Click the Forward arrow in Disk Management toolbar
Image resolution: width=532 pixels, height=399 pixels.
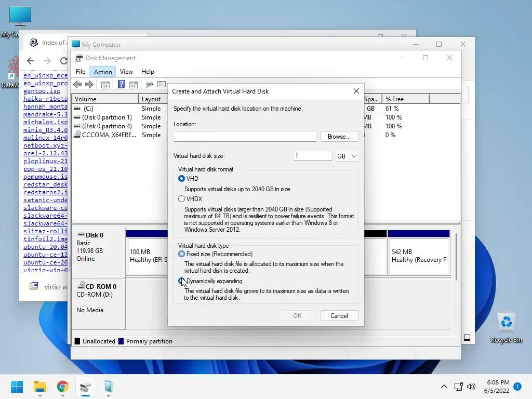point(89,85)
